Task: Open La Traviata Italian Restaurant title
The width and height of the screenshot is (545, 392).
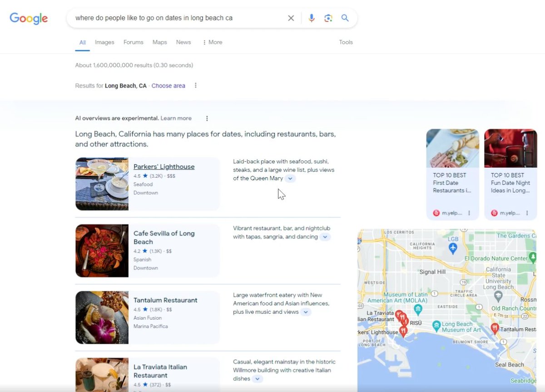Action: 160,371
